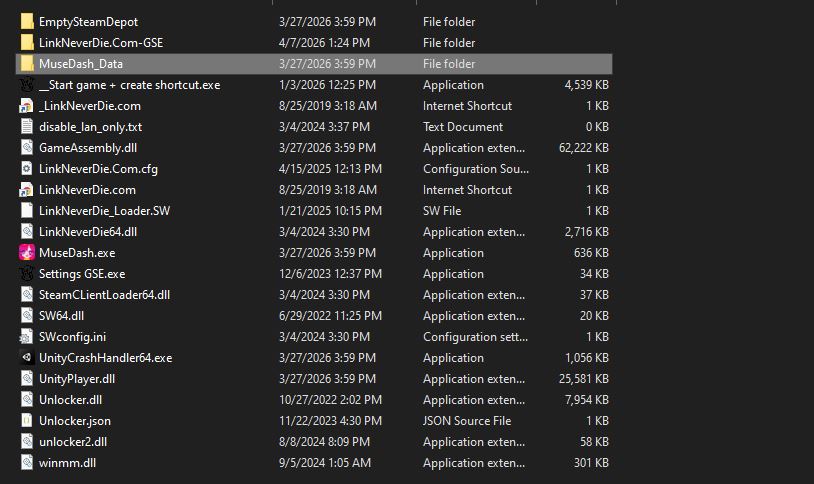Click the date '4/7/2026 1:24 PM'
The width and height of the screenshot is (814, 484).
coord(324,43)
